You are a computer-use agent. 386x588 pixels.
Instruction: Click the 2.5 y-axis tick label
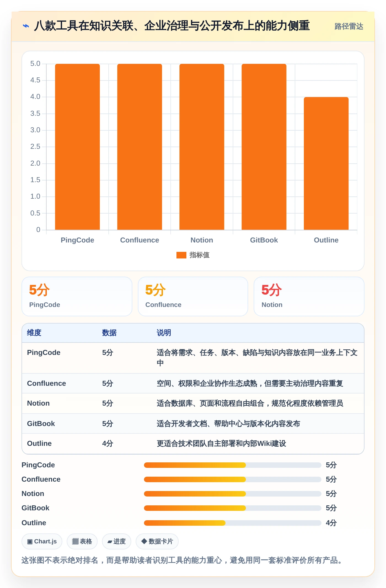(x=35, y=147)
